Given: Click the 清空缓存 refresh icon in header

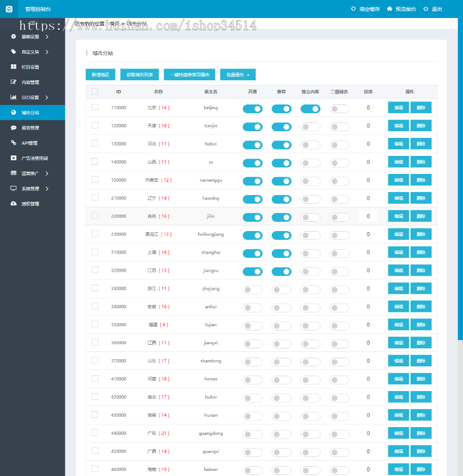Looking at the screenshot, I should (353, 9).
